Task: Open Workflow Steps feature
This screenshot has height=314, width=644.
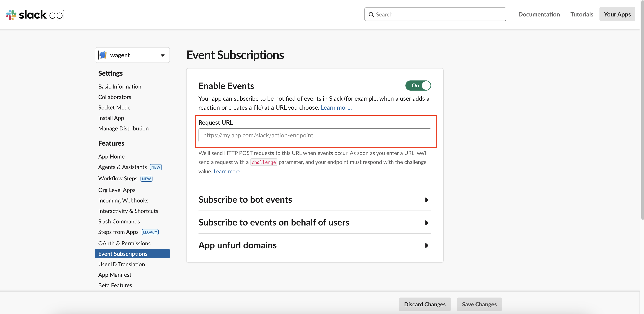Action: (118, 179)
